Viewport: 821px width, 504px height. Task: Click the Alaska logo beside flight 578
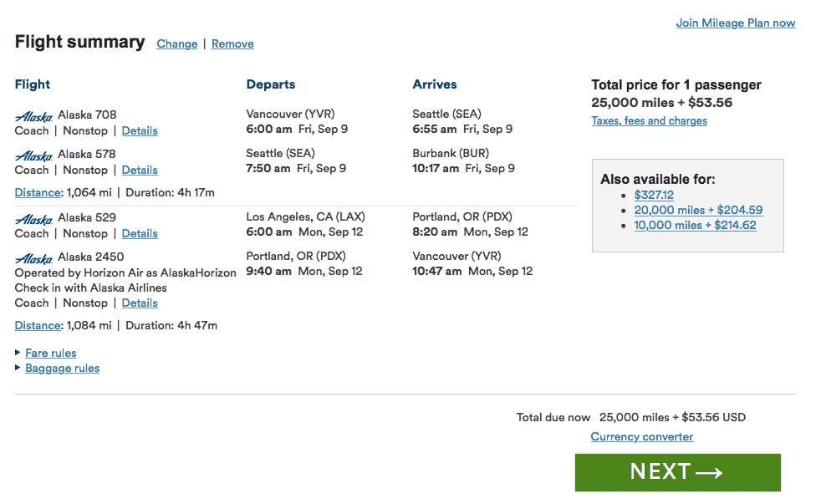(33, 155)
